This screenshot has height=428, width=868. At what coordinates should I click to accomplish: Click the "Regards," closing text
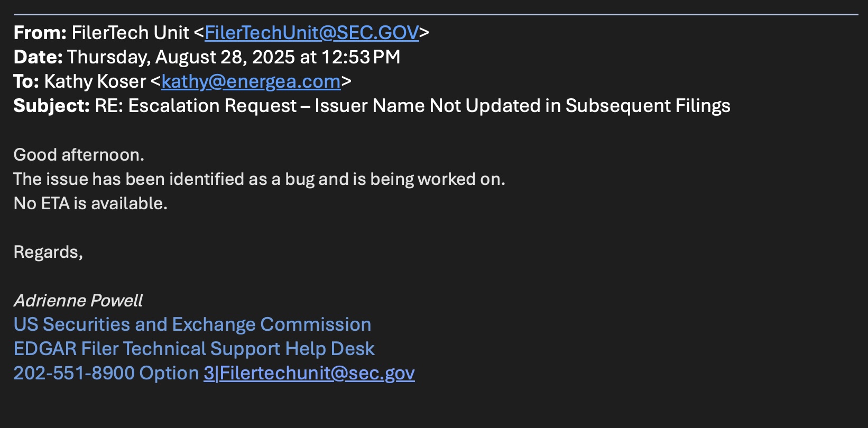pos(48,252)
